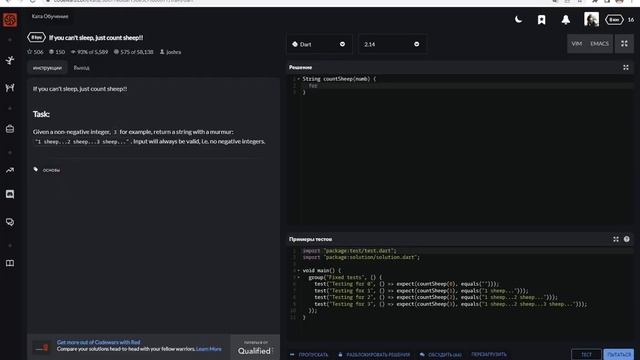Click the основы tag

tap(51, 170)
